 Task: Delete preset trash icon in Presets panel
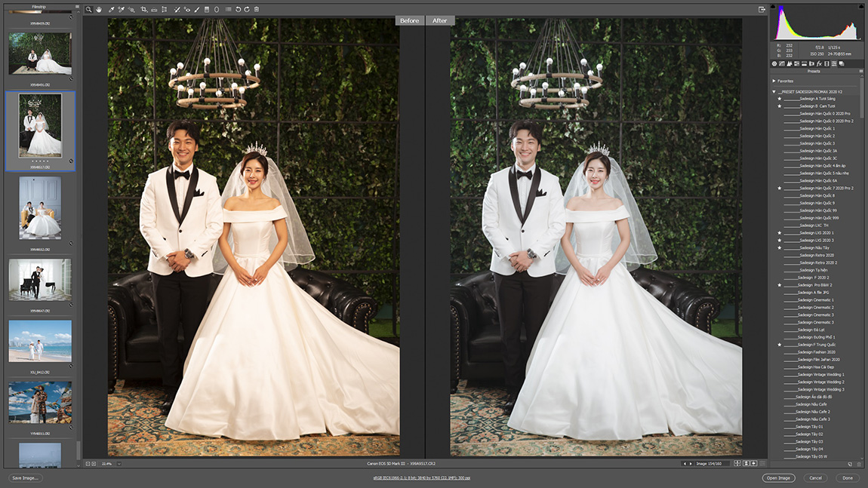click(859, 464)
